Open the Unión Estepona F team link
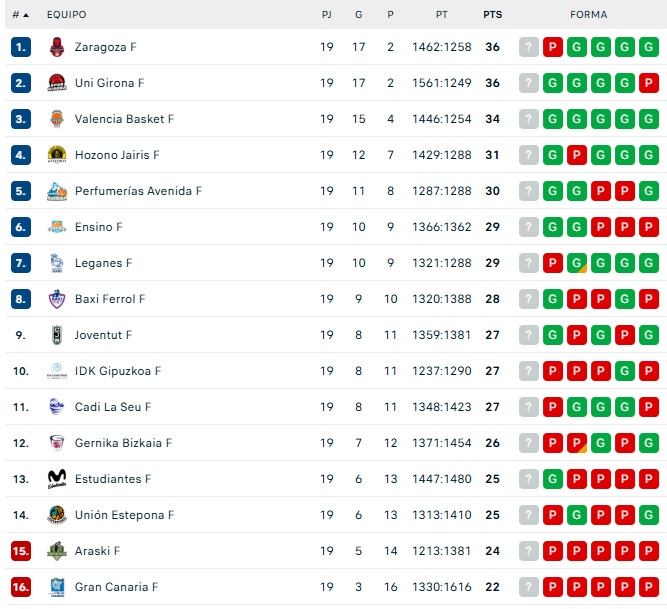Viewport: 667px width, 609px height. (124, 515)
